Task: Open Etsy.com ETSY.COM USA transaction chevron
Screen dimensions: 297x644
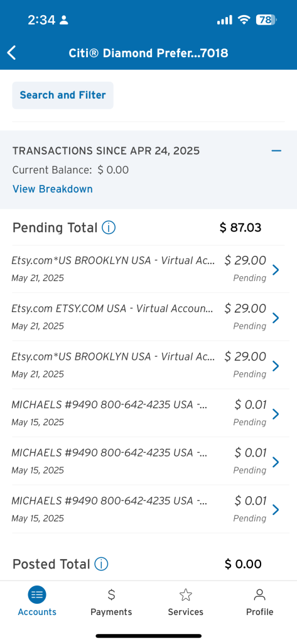Action: point(276,318)
